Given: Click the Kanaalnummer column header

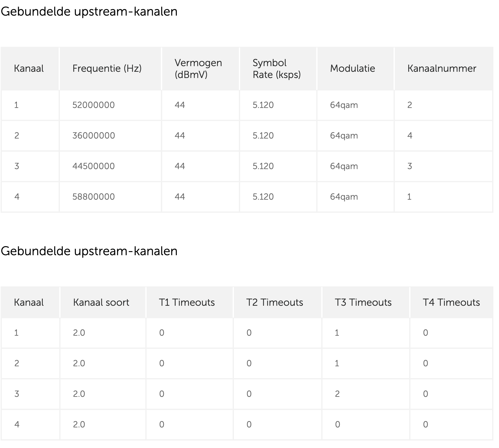Looking at the screenshot, I should (442, 68).
